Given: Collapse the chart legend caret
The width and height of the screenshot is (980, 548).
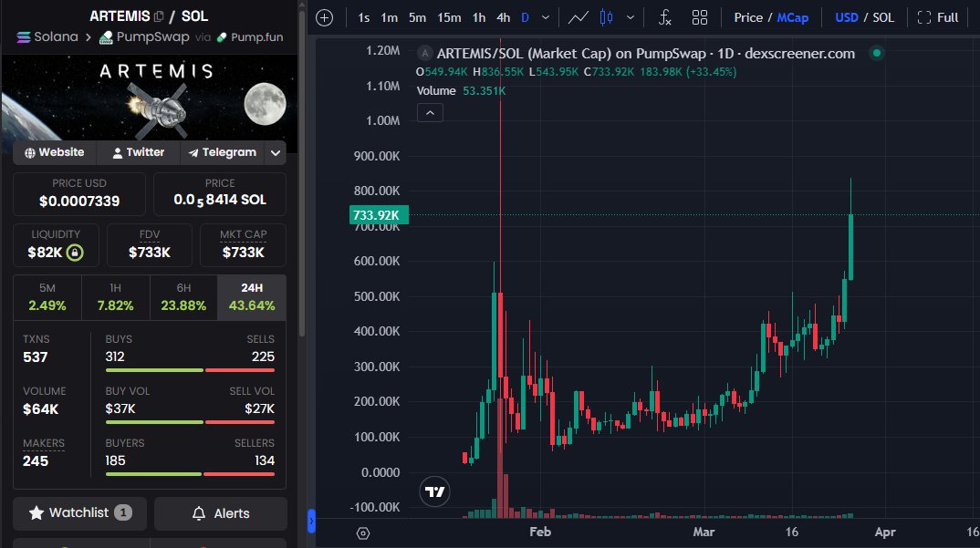Looking at the screenshot, I should (x=430, y=113).
